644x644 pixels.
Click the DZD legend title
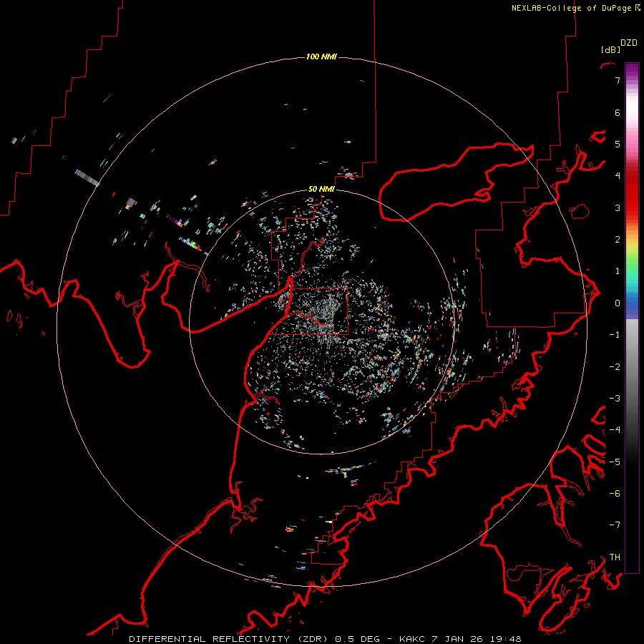click(629, 43)
